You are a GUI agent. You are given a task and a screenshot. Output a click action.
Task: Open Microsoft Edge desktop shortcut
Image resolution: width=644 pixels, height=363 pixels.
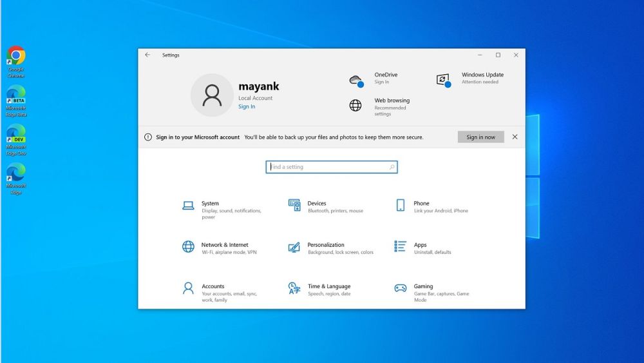(16, 179)
